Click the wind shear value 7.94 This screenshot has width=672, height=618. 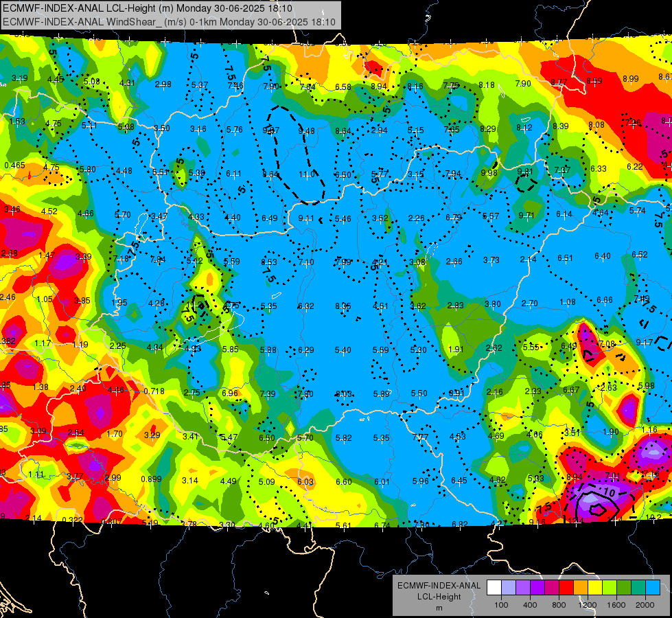[x=453, y=174]
